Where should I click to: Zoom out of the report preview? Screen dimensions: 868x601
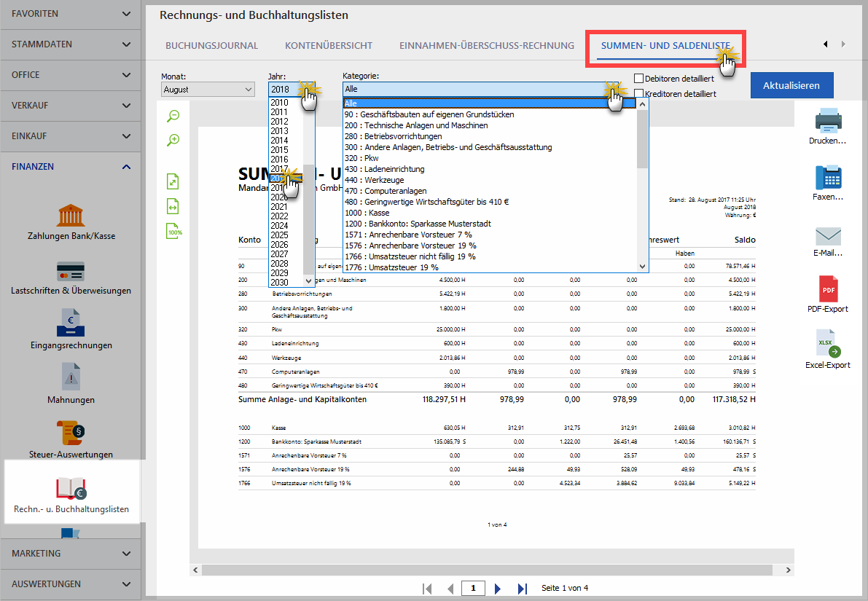click(173, 116)
